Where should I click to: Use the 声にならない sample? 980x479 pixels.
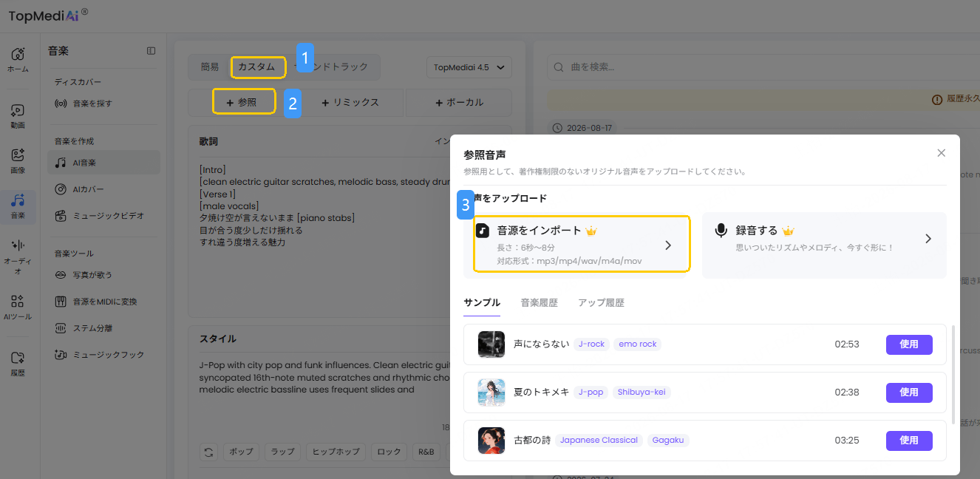tap(909, 344)
